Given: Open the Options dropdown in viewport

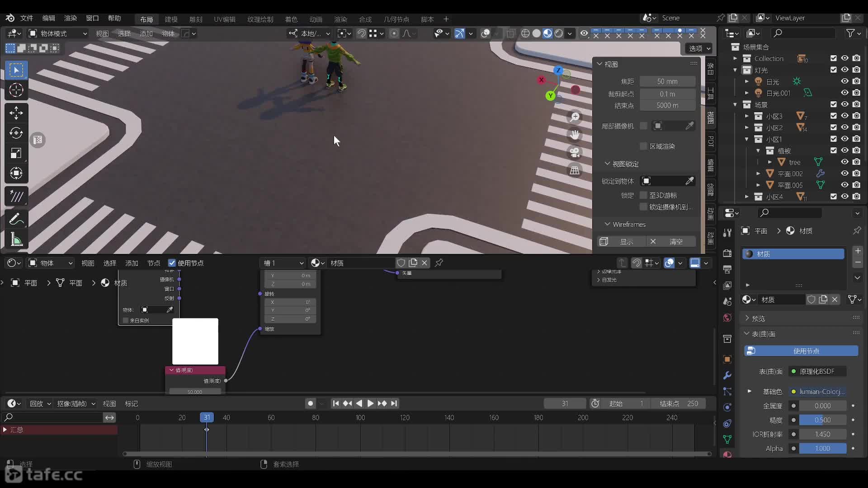Looking at the screenshot, I should (x=699, y=48).
